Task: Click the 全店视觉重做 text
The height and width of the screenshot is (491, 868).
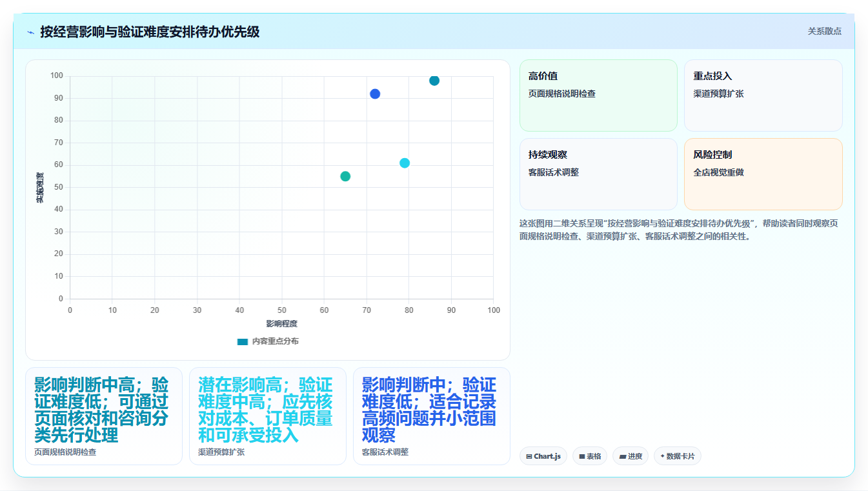Action: coord(719,172)
